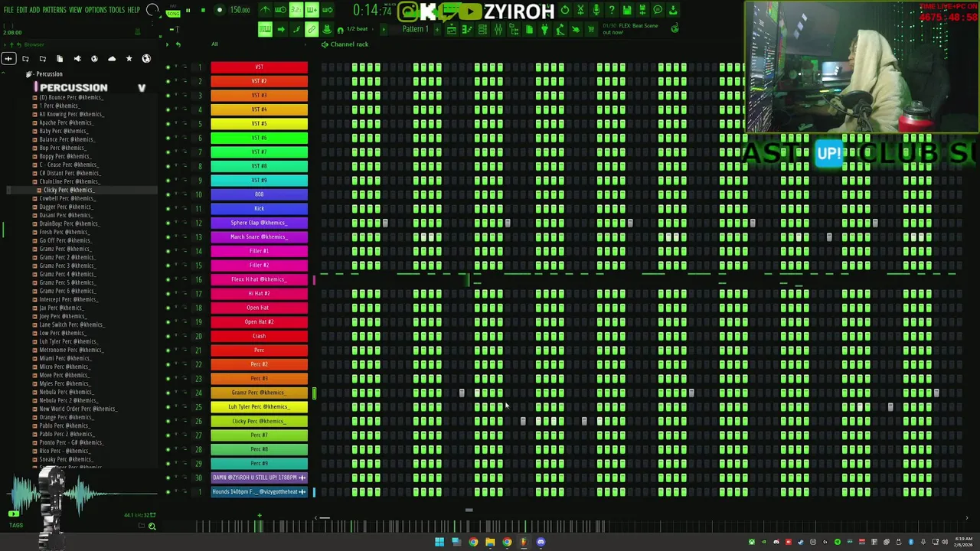Viewport: 980px width, 551px height.
Task: Open the TOOLS menu
Action: click(x=116, y=10)
